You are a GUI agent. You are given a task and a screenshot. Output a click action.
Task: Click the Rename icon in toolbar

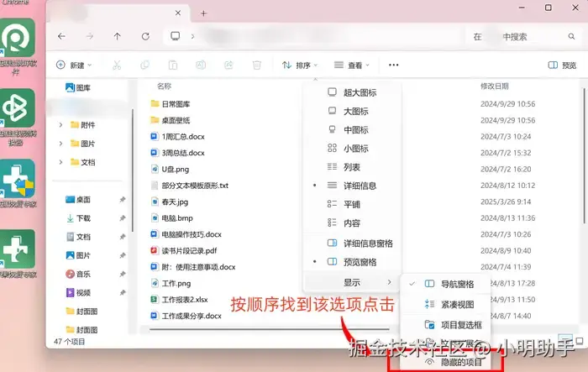click(201, 65)
